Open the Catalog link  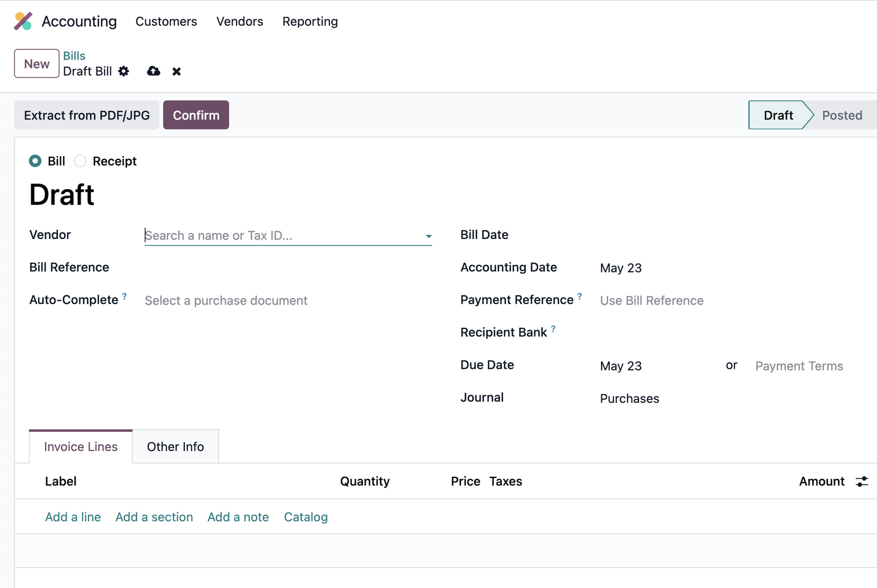tap(306, 517)
